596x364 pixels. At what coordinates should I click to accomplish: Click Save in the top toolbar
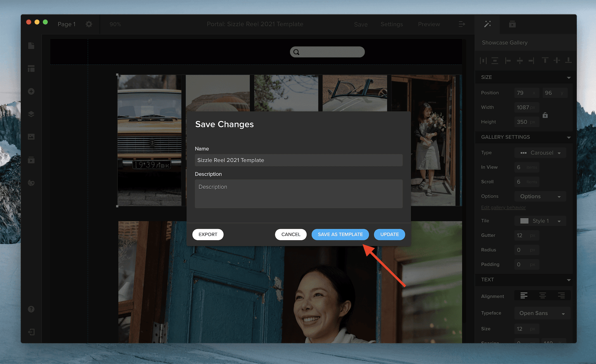tap(361, 24)
